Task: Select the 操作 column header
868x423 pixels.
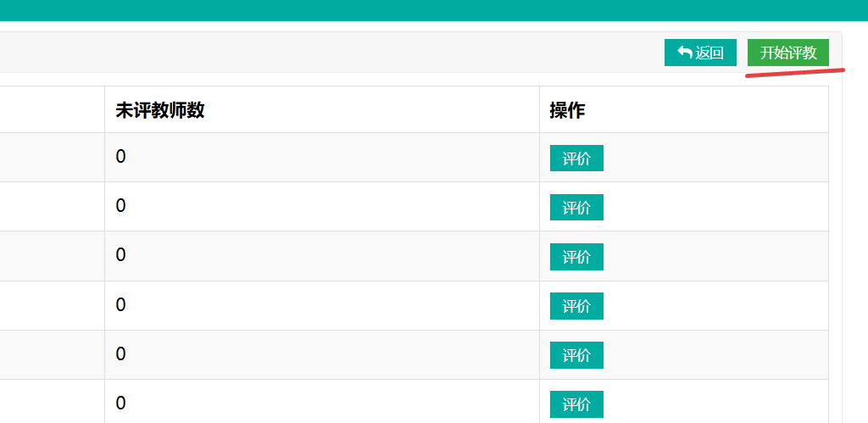Action: [567, 110]
